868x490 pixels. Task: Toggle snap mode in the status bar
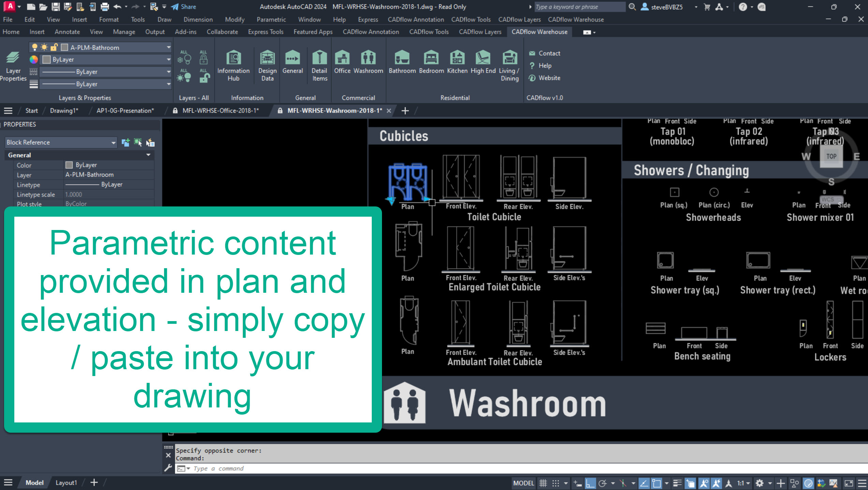coord(556,483)
